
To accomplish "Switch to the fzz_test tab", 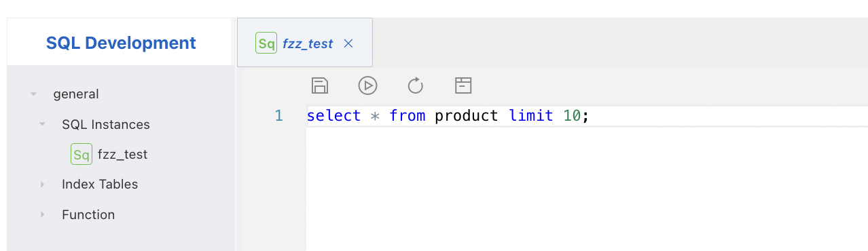I will click(x=308, y=43).
